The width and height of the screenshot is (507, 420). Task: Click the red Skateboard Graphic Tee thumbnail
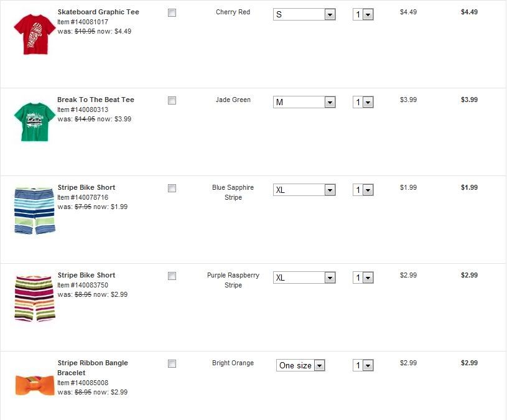point(34,35)
